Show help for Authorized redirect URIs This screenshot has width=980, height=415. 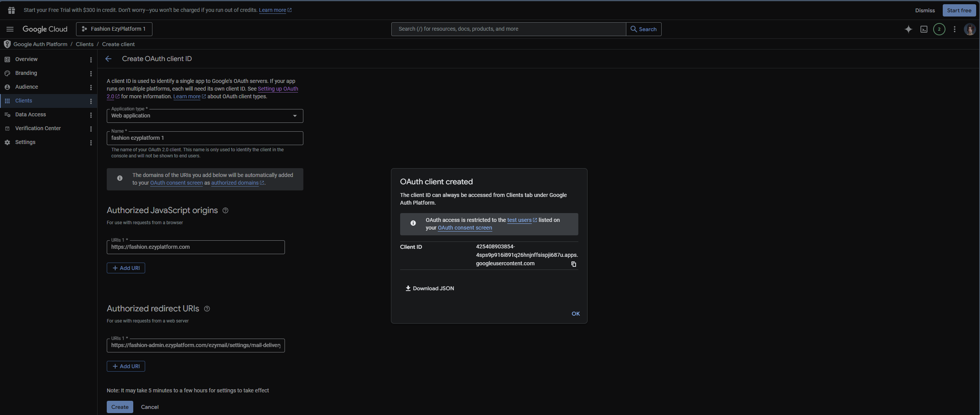click(207, 309)
